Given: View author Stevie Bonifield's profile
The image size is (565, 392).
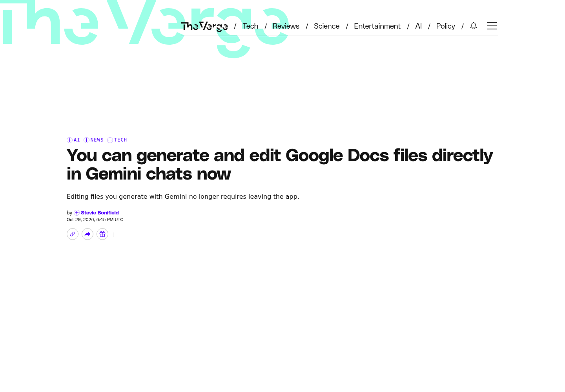Looking at the screenshot, I should (x=100, y=212).
